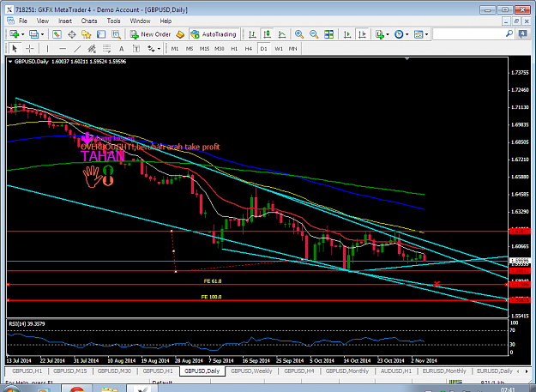536x392 pixels.
Task: Expand the Periods dropdown arrow
Action: (407, 34)
